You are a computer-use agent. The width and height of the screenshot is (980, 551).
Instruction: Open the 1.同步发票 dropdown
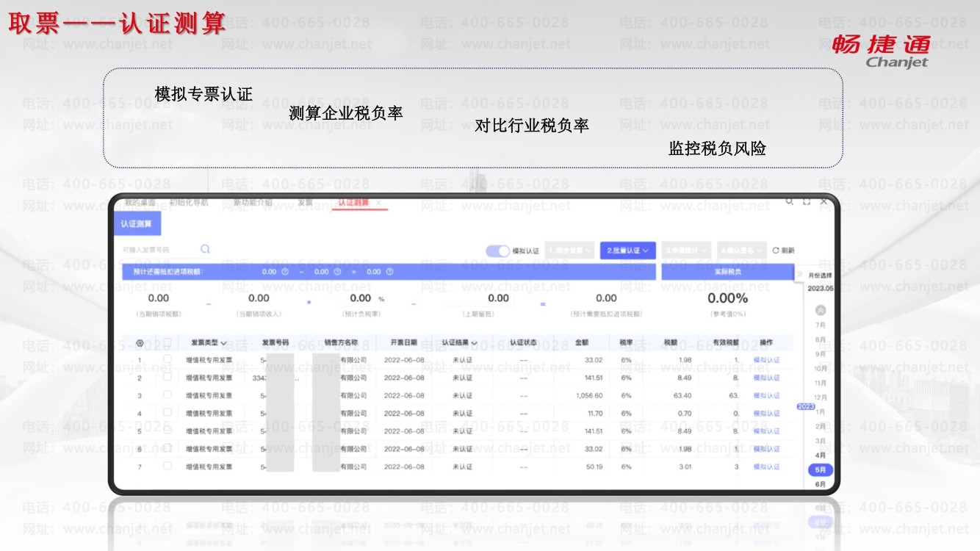click(x=569, y=251)
